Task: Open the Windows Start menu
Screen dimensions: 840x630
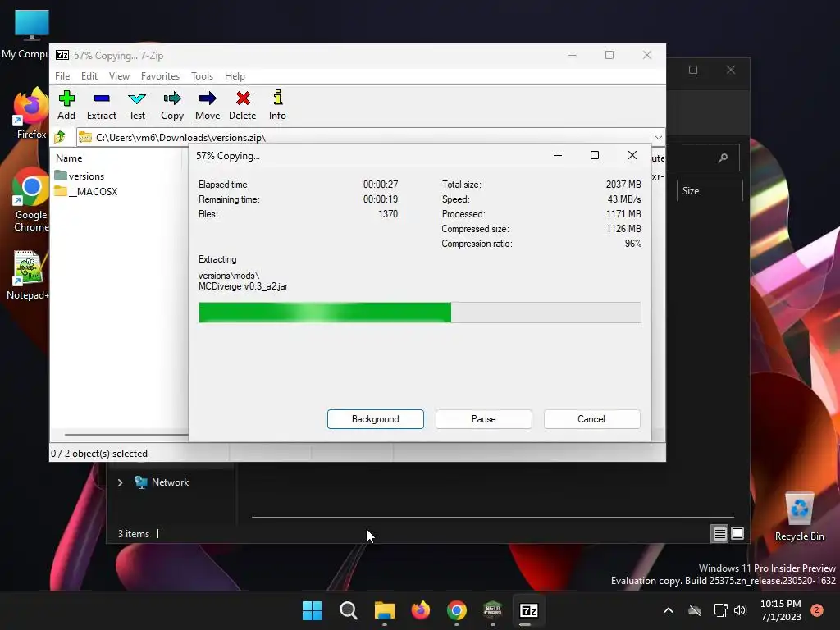Action: tap(312, 610)
